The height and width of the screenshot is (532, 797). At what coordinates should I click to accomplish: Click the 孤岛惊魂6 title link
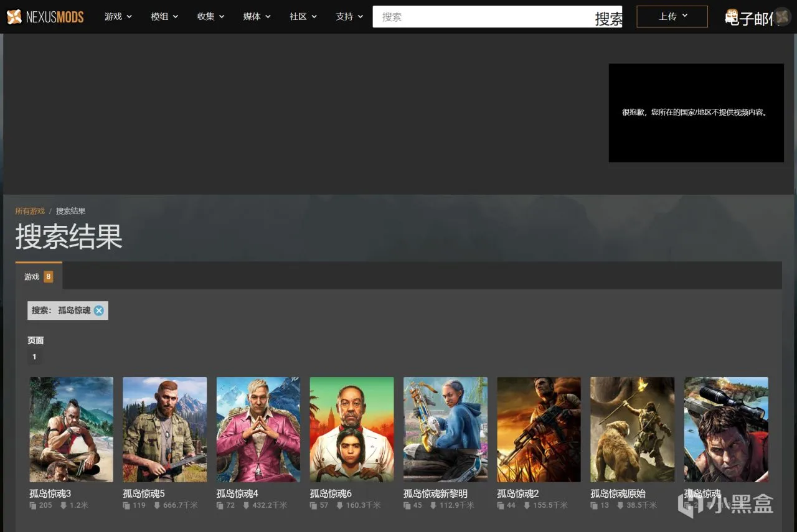point(331,493)
